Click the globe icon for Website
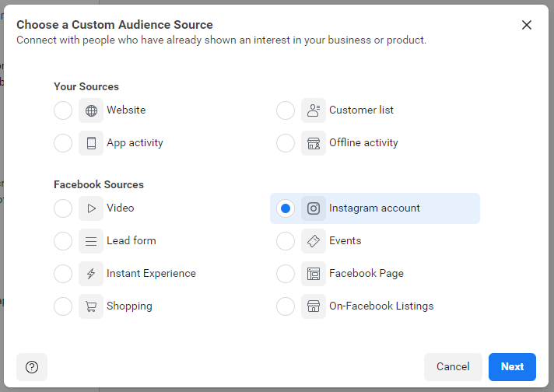554x392 pixels. [x=91, y=110]
